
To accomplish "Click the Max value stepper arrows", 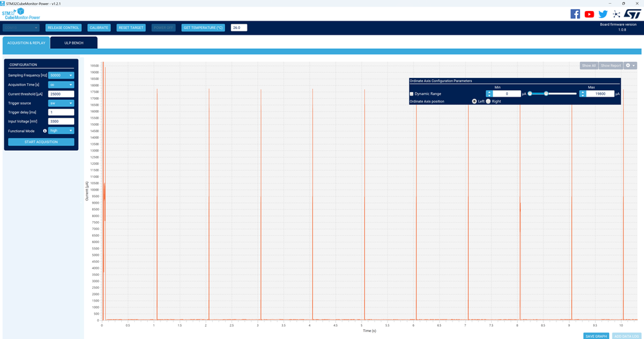I will coord(582,93).
